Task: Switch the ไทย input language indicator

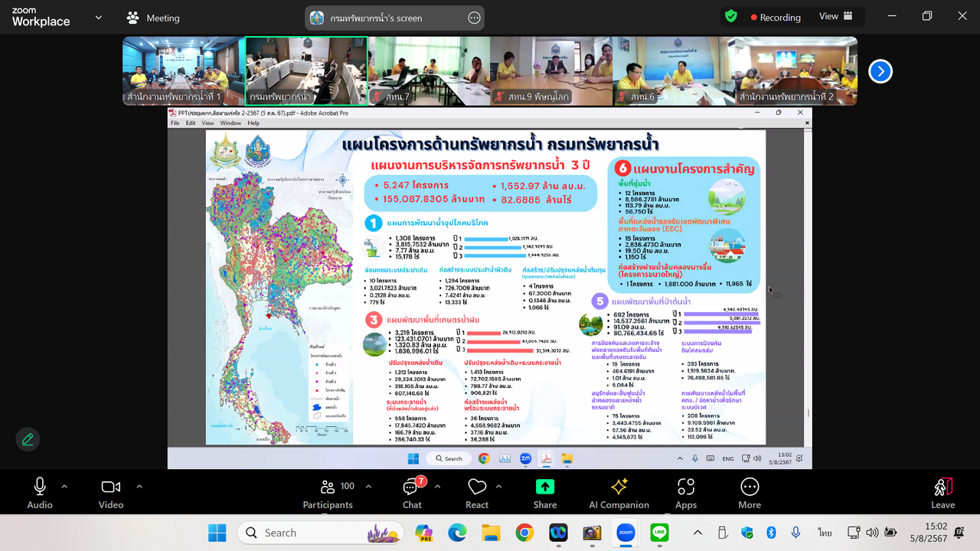Action: click(x=825, y=533)
